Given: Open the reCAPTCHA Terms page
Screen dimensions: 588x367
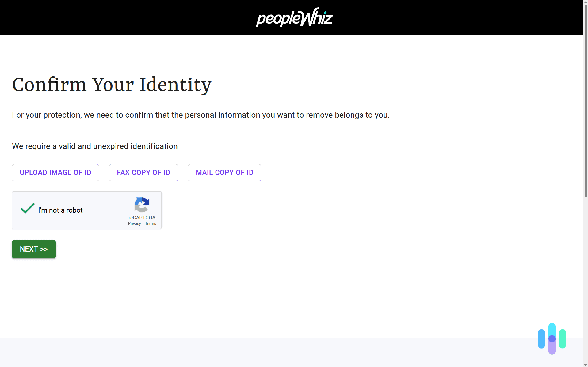Looking at the screenshot, I should 150,223.
